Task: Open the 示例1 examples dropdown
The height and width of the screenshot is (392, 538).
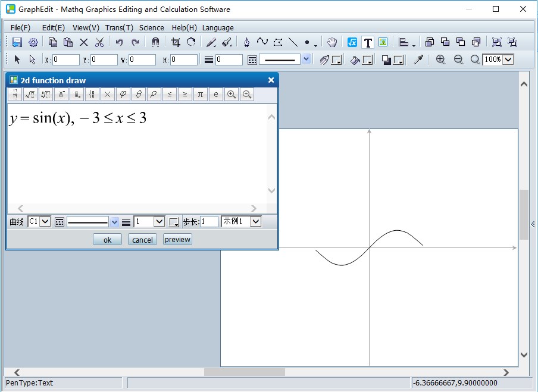Action: 256,221
